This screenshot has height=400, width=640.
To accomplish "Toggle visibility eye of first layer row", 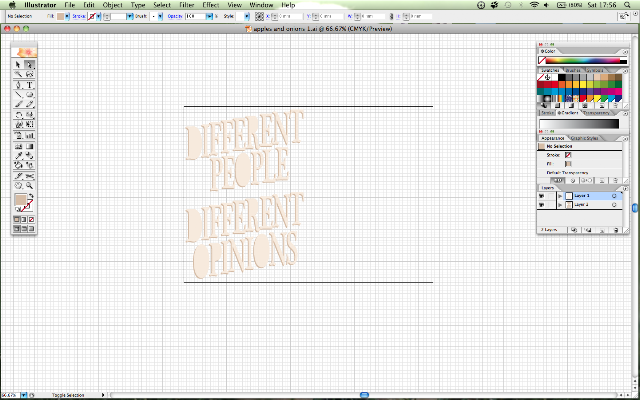I will 542,196.
